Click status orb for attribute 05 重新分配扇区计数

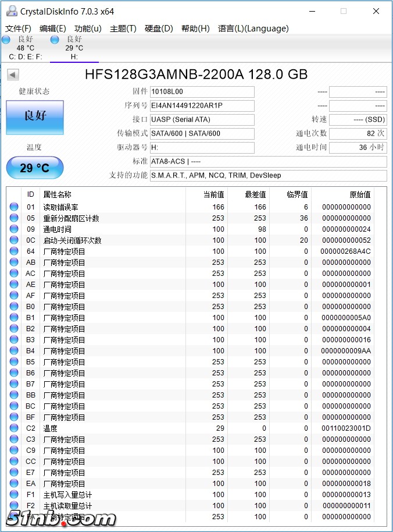tap(14, 218)
